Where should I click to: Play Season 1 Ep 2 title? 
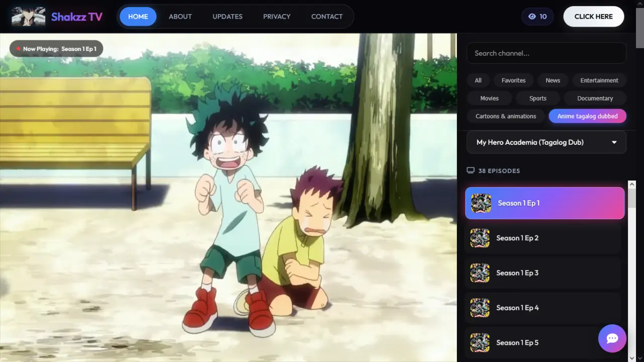(517, 238)
